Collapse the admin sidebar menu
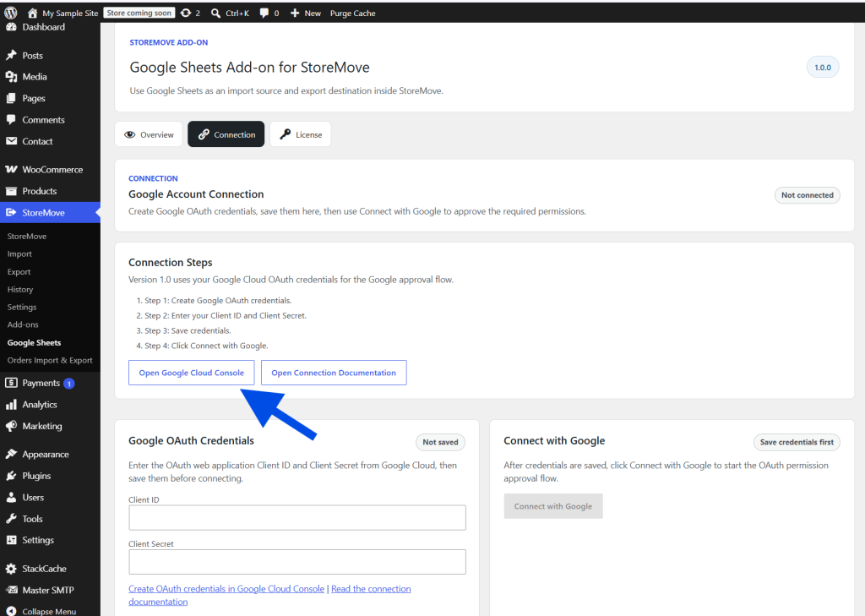Viewport: 865px width, 616px height. [50, 611]
